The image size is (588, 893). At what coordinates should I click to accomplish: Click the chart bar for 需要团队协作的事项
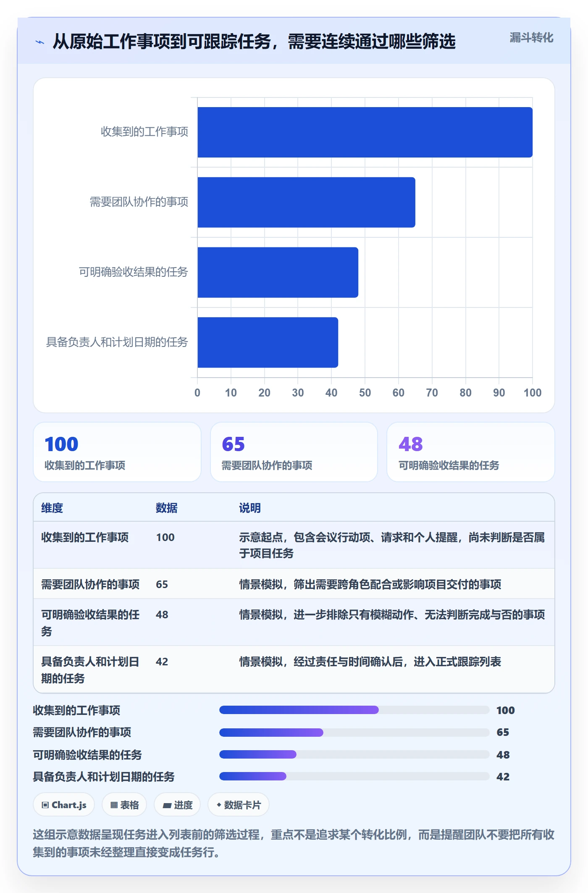(307, 202)
